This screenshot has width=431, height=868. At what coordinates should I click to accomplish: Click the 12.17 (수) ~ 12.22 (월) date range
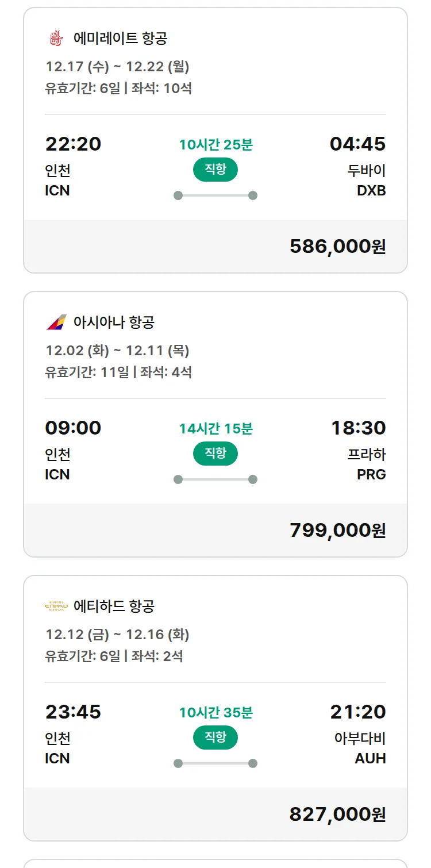[x=117, y=67]
